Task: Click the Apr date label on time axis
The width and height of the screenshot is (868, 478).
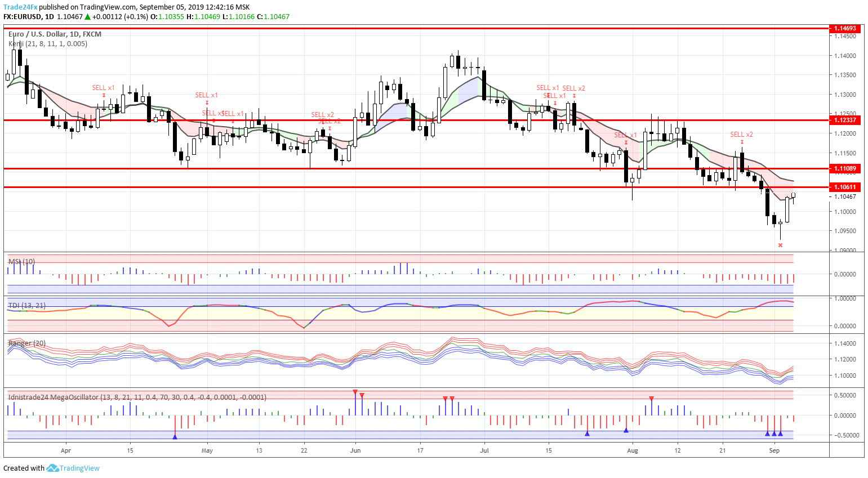Action: tap(66, 450)
